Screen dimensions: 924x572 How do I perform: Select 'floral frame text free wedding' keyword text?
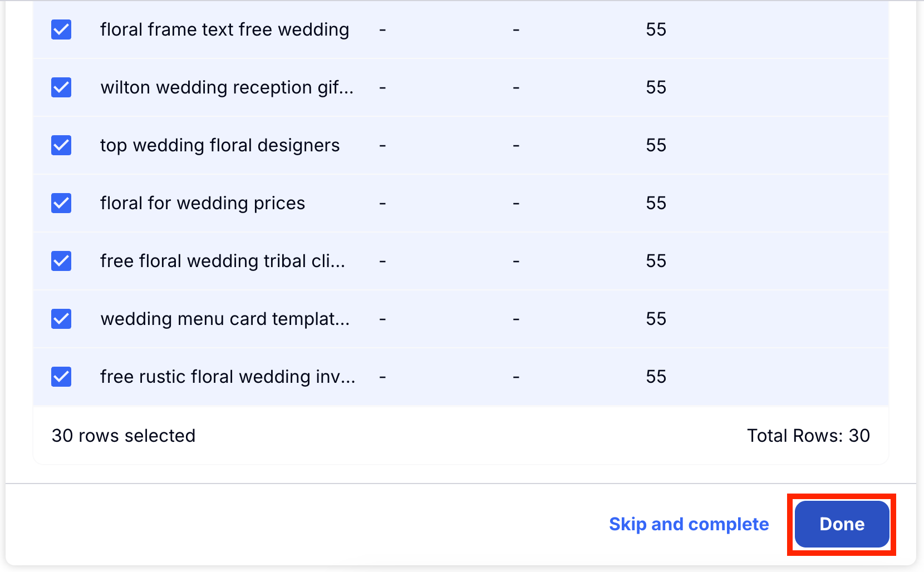coord(224,29)
